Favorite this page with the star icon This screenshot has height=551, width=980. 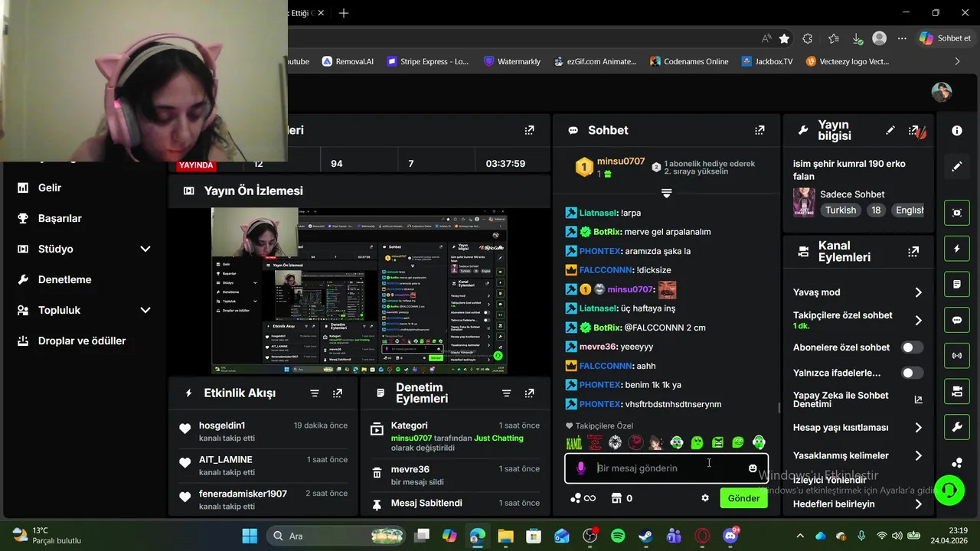pyautogui.click(x=784, y=38)
